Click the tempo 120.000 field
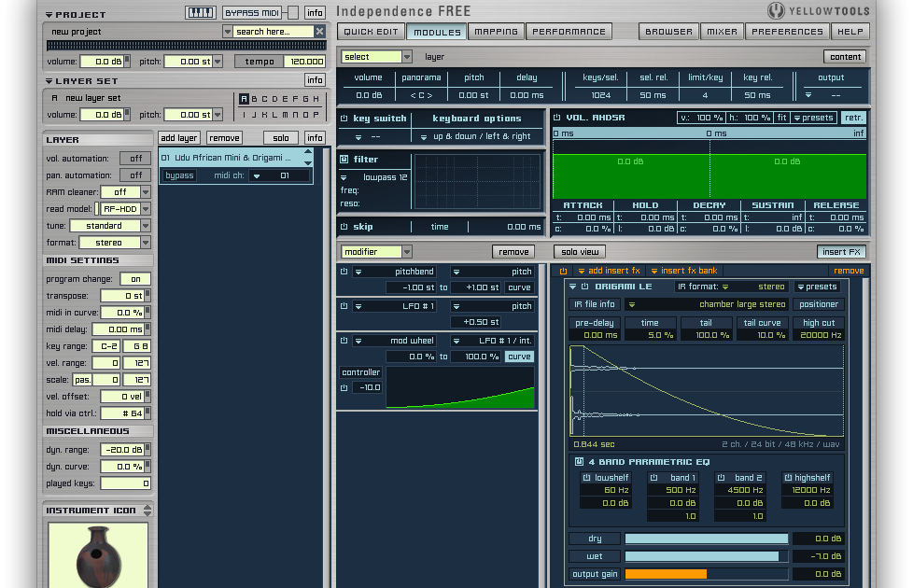 [x=306, y=61]
